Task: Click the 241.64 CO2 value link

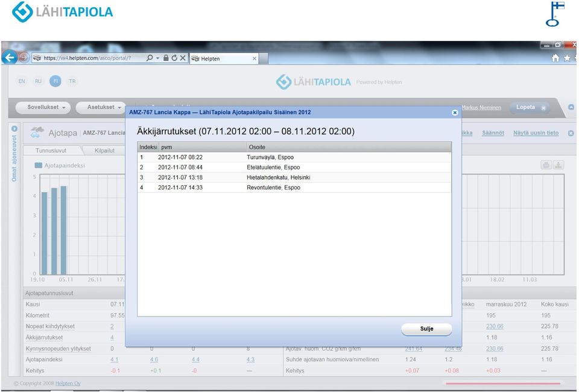Action: click(413, 349)
